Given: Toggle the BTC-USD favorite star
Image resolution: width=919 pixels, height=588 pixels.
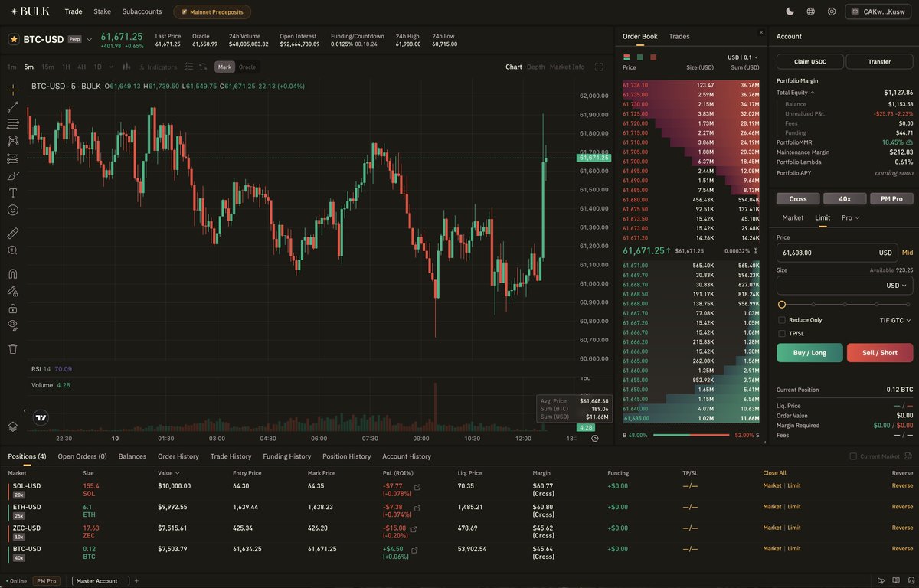Looking at the screenshot, I should [14, 39].
